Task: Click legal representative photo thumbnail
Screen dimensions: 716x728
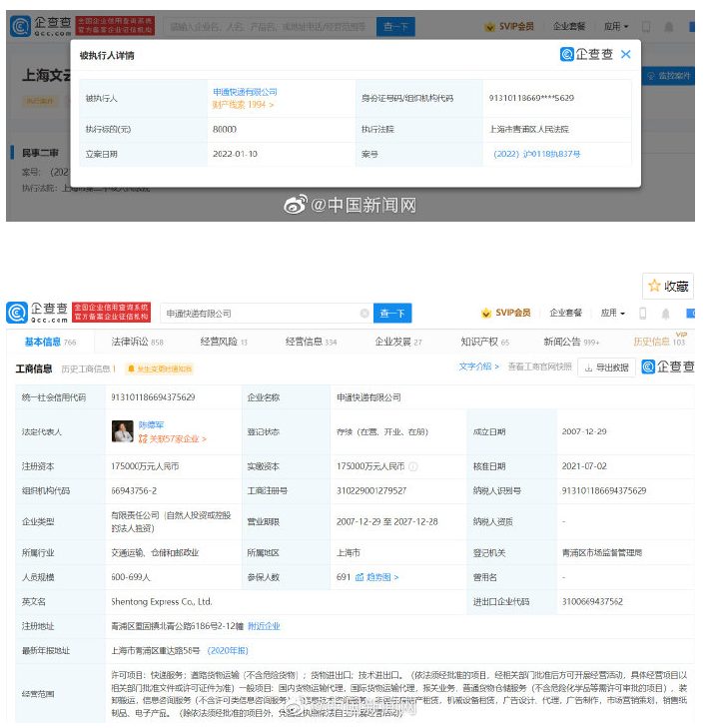Action: (x=123, y=431)
